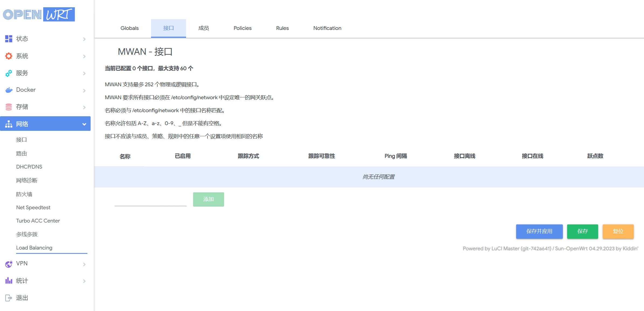Image resolution: width=644 pixels, height=311 pixels.
Task: Open the 防火墙 sidebar submenu item
Action: pos(24,194)
